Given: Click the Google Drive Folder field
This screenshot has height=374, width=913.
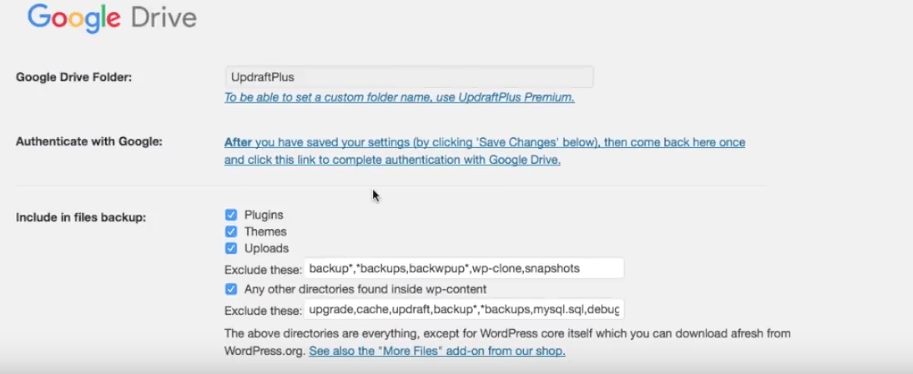Looking at the screenshot, I should click(409, 77).
